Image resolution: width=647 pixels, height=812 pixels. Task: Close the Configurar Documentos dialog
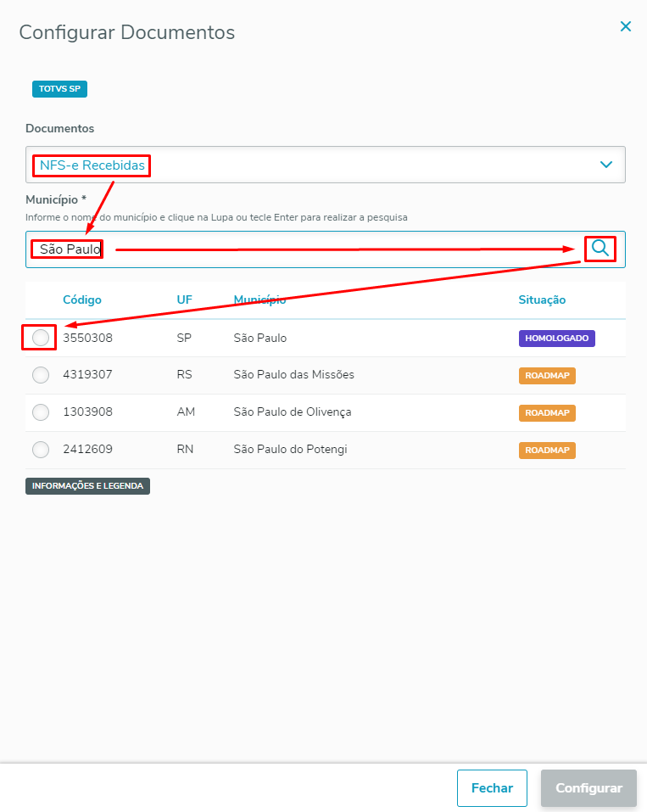pyautogui.click(x=626, y=26)
